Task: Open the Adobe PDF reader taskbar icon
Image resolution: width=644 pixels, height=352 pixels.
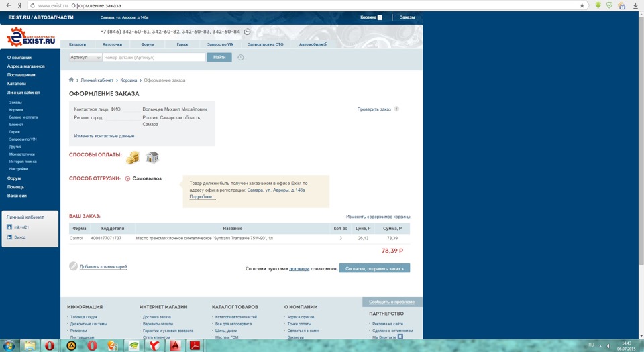Action: (195, 346)
